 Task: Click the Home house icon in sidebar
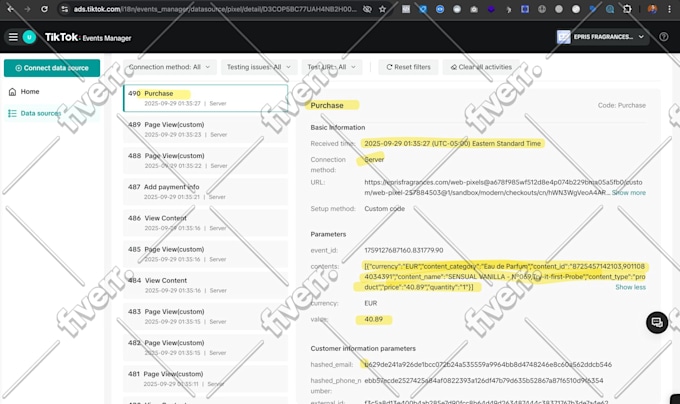(x=12, y=91)
